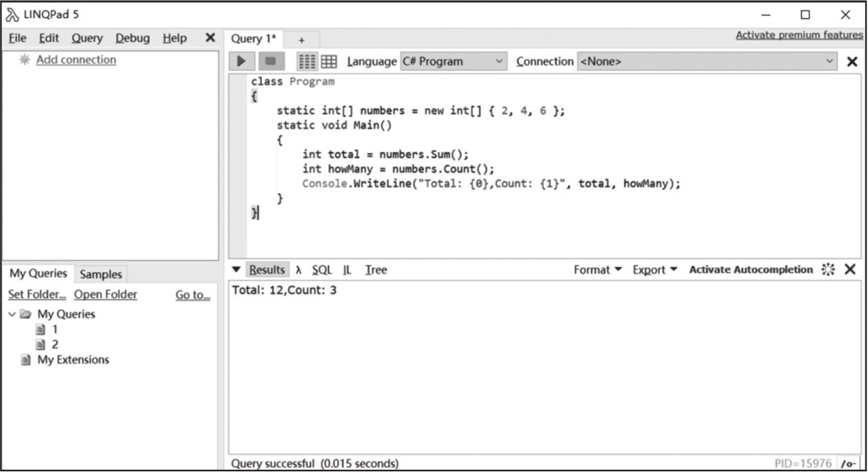Minimize the LINQPad window
This screenshot has height=472, width=868.
[766, 14]
